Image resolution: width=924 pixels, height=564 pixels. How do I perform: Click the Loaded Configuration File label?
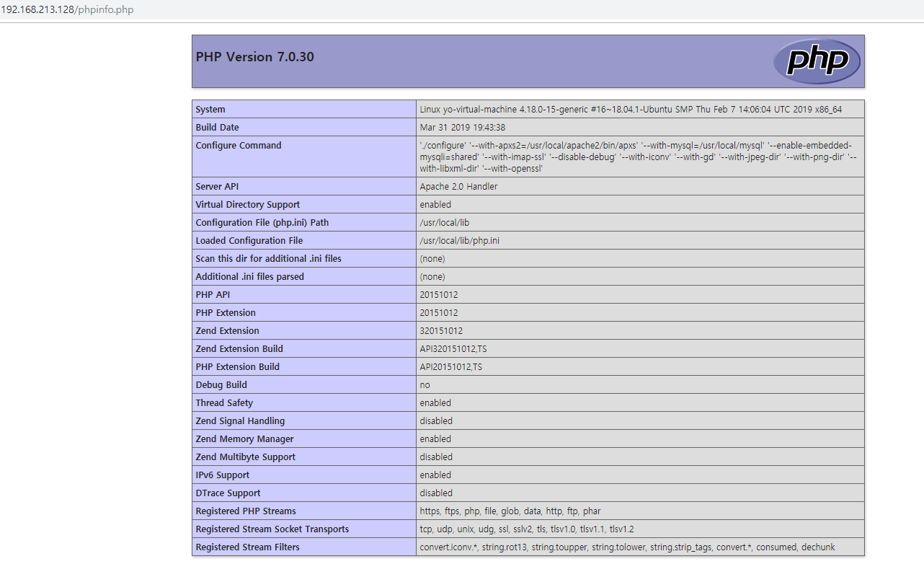pos(249,241)
